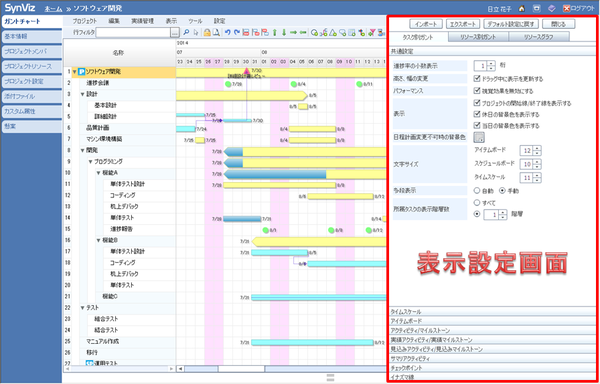The height and width of the screenshot is (384, 600).
Task: Collapse the 開発 tree node
Action: (82, 150)
